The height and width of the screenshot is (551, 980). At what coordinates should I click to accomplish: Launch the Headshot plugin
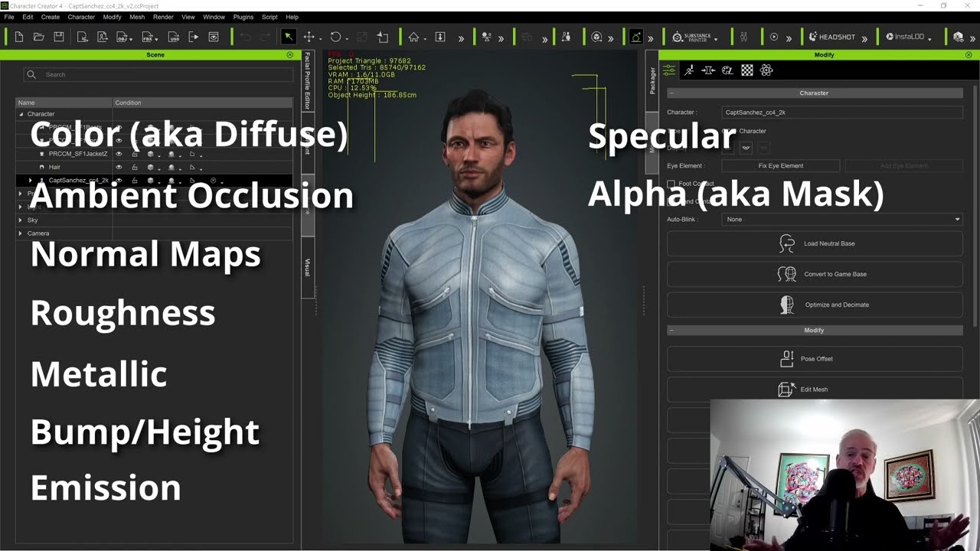(831, 37)
